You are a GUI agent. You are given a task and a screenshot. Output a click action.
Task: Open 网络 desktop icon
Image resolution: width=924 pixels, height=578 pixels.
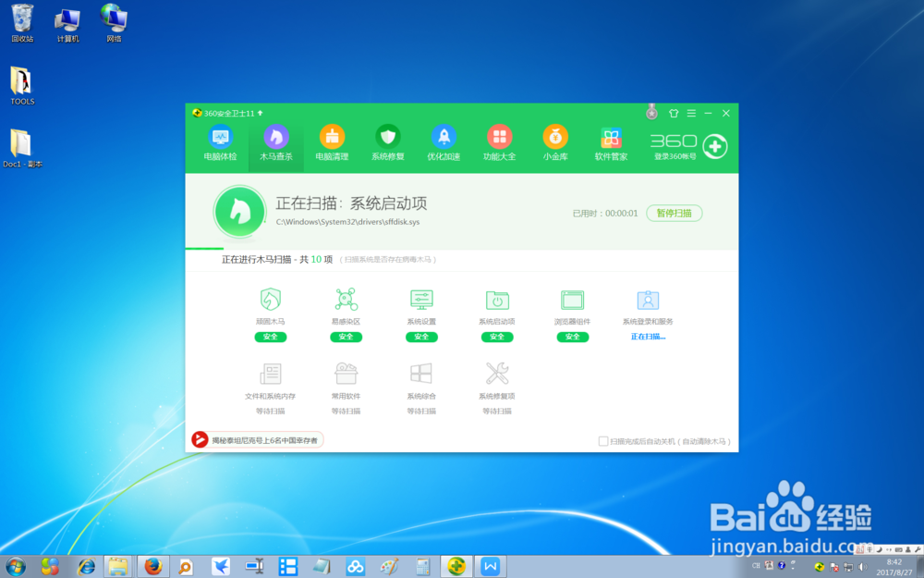pyautogui.click(x=114, y=24)
